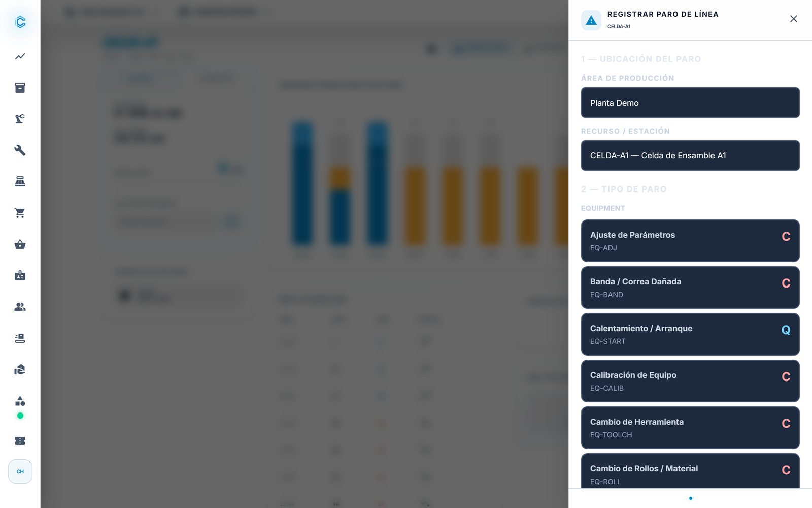Click the company logo at sidebar top
Screen dimensions: 812x508
tap(20, 22)
